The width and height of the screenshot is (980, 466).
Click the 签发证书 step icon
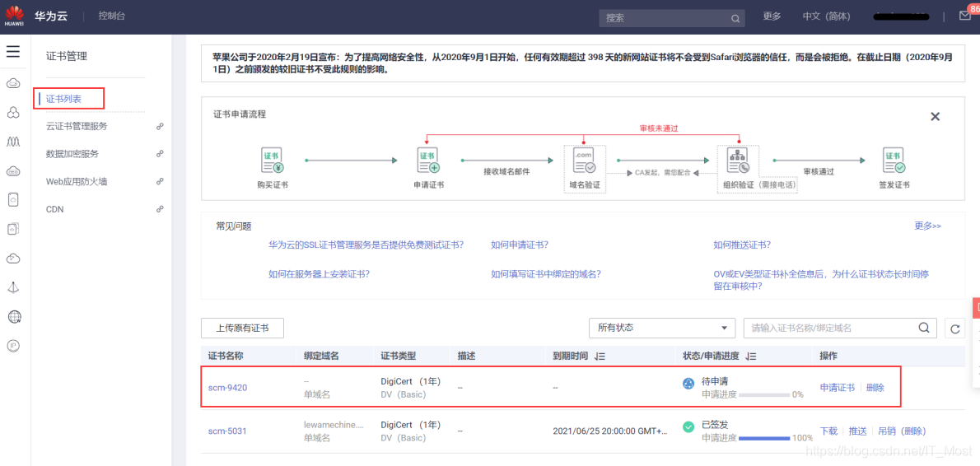[894, 161]
